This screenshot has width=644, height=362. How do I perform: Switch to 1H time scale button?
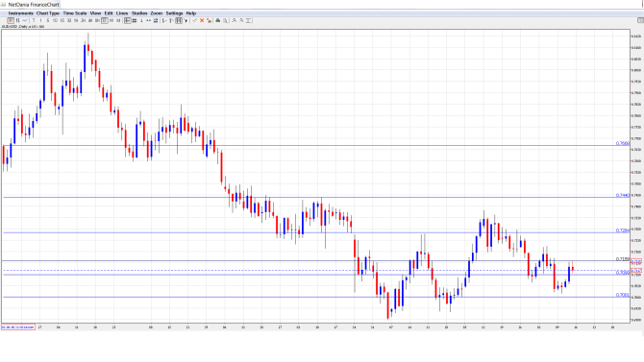[x=76, y=20]
